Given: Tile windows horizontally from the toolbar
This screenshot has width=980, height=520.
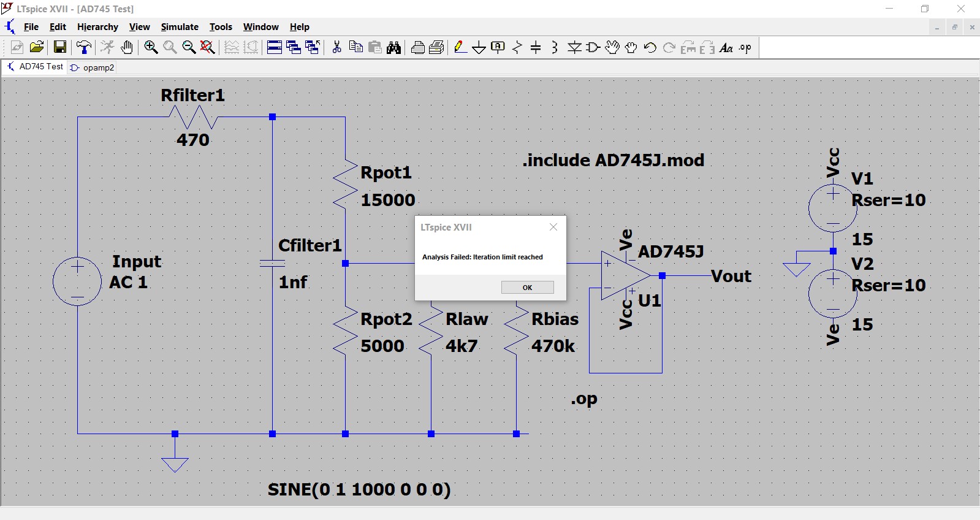Looking at the screenshot, I should (x=275, y=47).
